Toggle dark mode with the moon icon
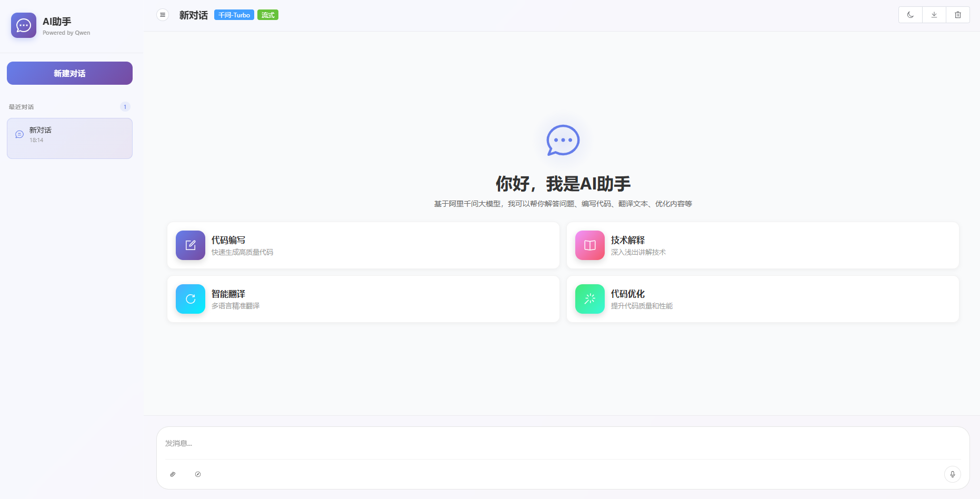Screen dimensions: 980x499 tap(910, 15)
